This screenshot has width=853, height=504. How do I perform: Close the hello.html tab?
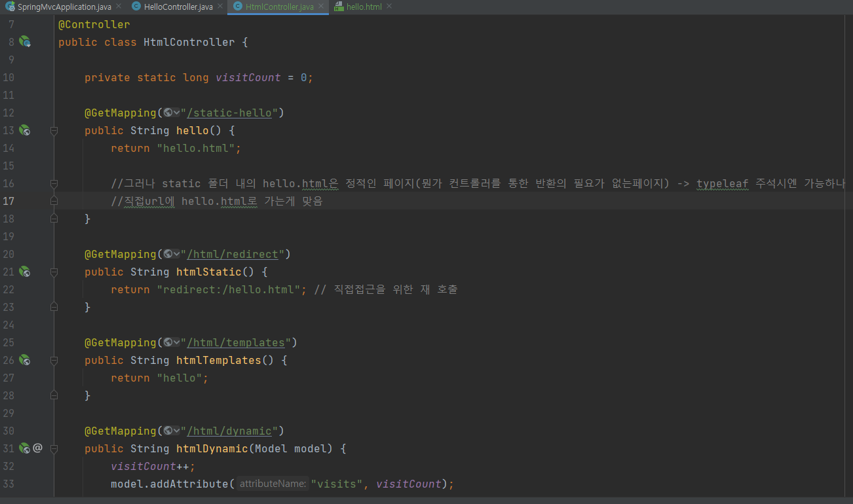pyautogui.click(x=389, y=7)
